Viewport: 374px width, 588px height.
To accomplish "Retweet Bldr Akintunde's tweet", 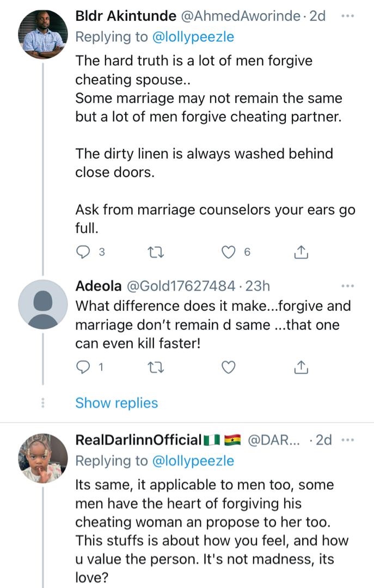I will 156,252.
